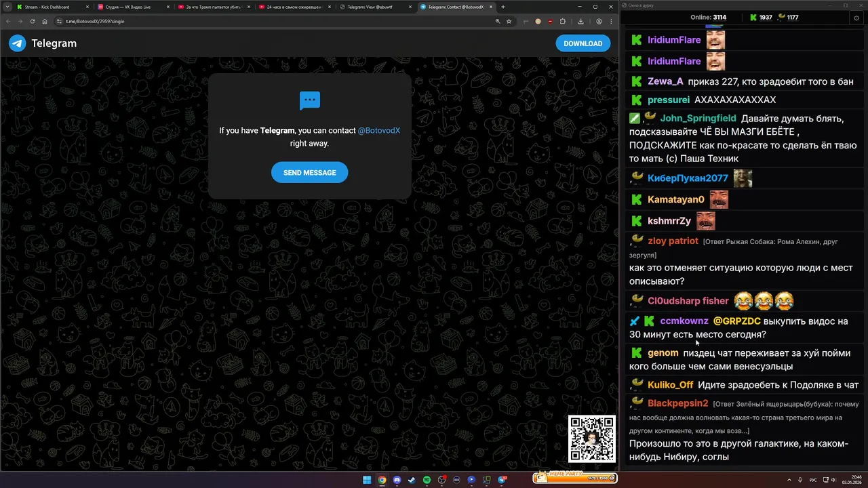Open Windows Start menu

pos(367,480)
